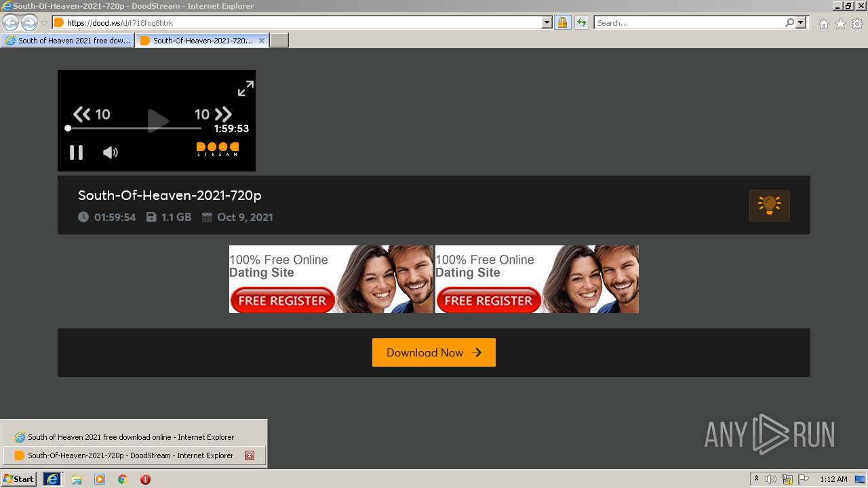Refresh the page with the refresh icon
The width and height of the screenshot is (868, 488).
point(581,22)
